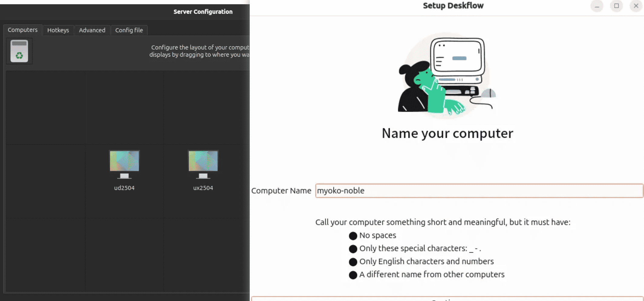Viewport: 644px width, 301px height.
Task: Click 'Only English characters and numbers' text
Action: [x=427, y=261]
